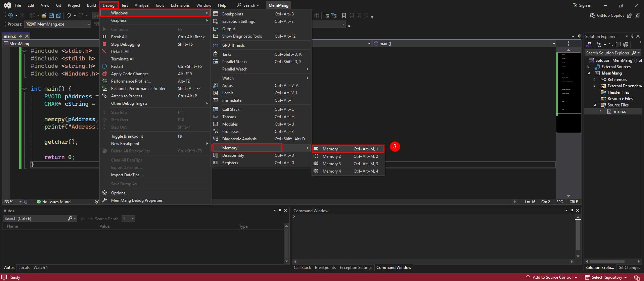The image size is (644, 281).
Task: Switch to Locals tab
Action: click(24, 268)
